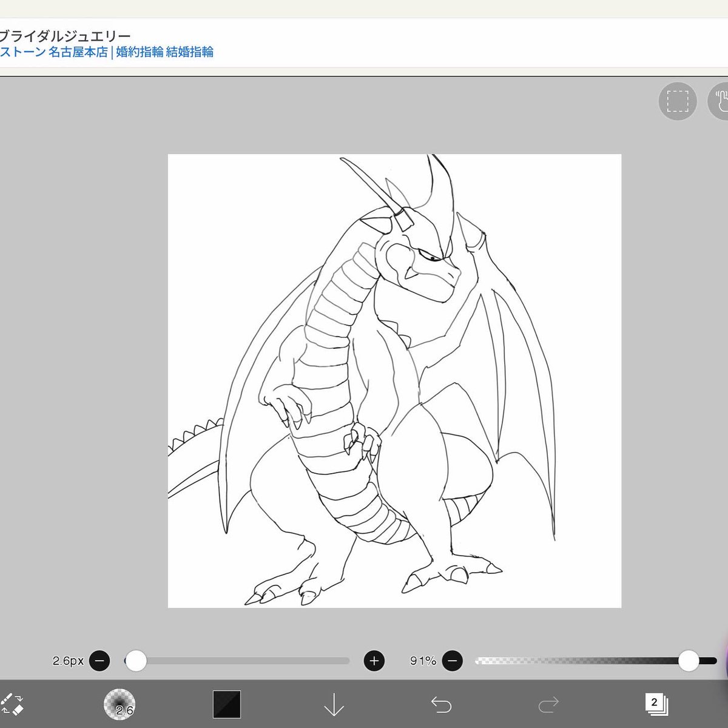Screen dimensions: 728x728
Task: Decrease opacity with minus button
Action: pos(453,661)
